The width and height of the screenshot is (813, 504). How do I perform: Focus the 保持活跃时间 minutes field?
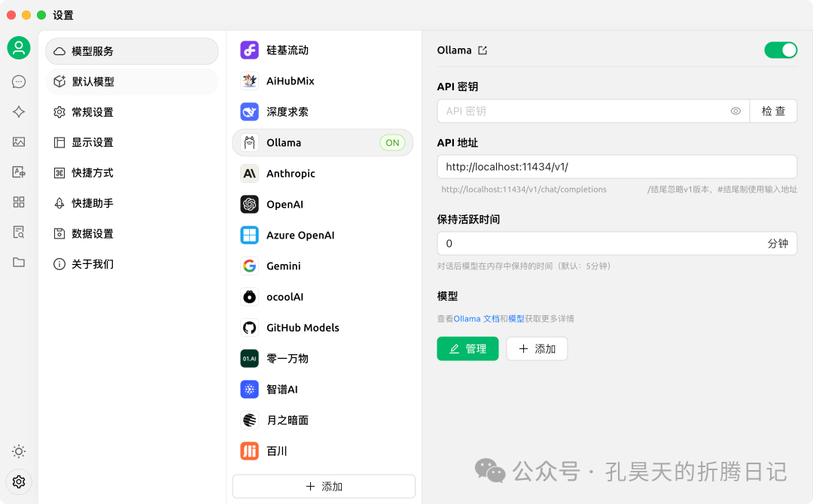pyautogui.click(x=617, y=244)
